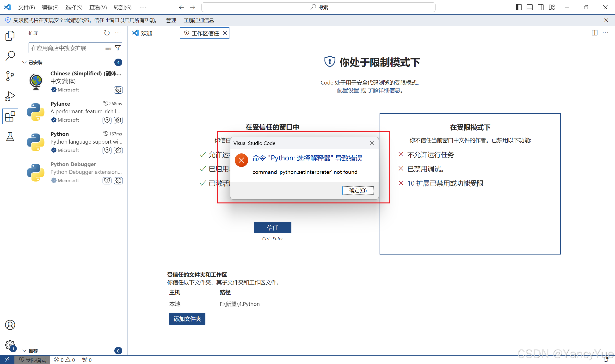The image size is (615, 364).
Task: Open the Search view in activity bar
Action: (10, 56)
